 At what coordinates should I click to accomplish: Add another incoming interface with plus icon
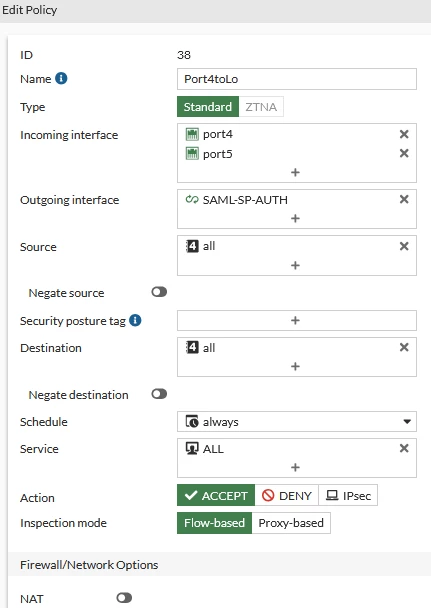295,172
